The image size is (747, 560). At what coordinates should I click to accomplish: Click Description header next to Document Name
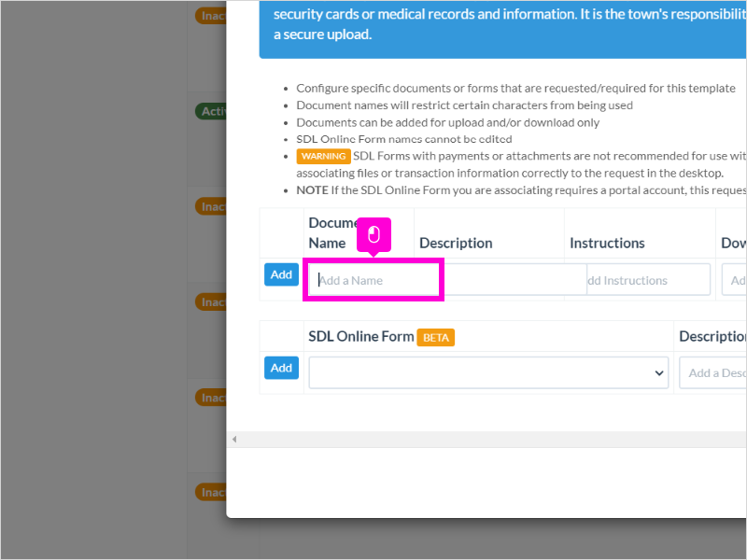456,244
